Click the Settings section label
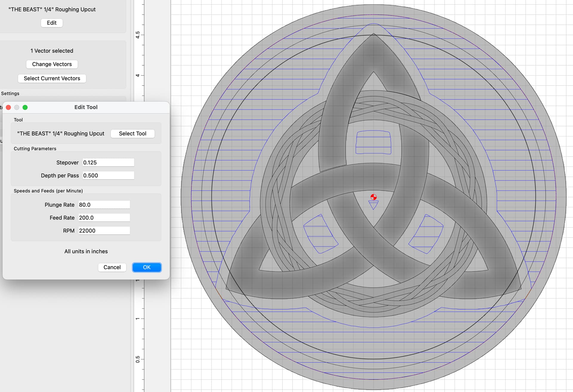 (x=10, y=93)
